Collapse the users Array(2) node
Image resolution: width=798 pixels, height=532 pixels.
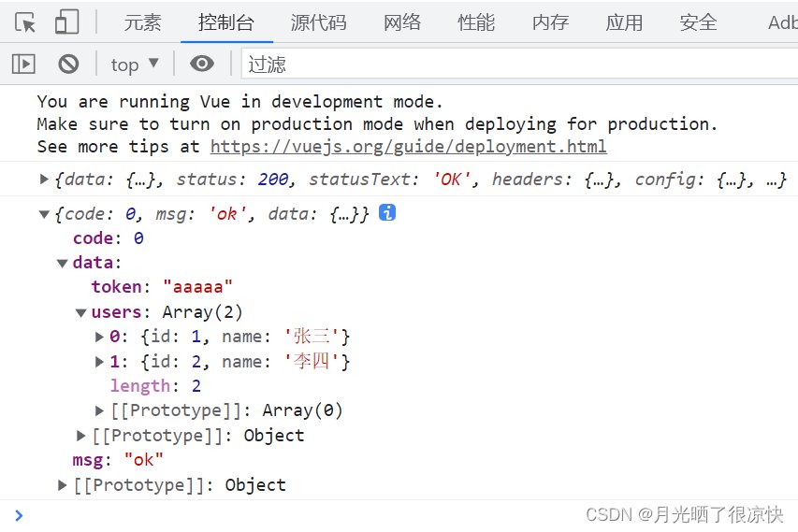[81, 312]
